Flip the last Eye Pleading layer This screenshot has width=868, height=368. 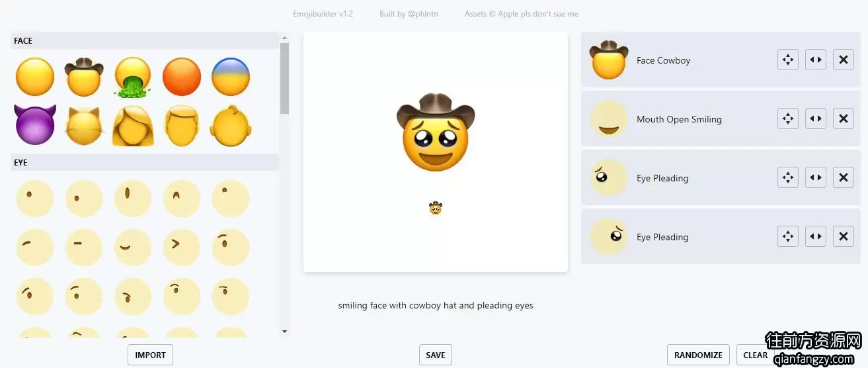(816, 236)
